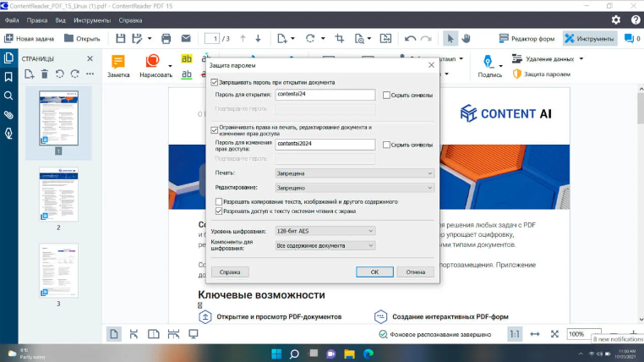
Task: Open more options ellipsis in Pages panel
Action: 90,74
